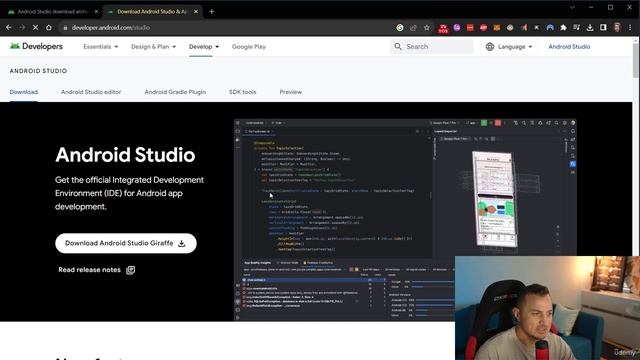Screen dimensions: 640x360
Task: Select the Android Studio editor tab
Action: (91, 92)
